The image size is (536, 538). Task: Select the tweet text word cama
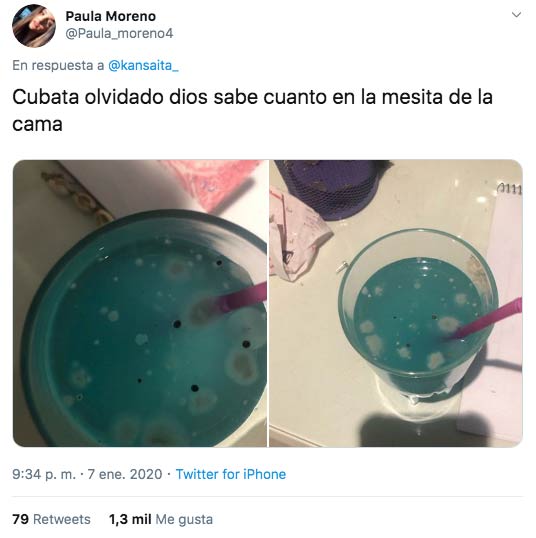[x=37, y=124]
